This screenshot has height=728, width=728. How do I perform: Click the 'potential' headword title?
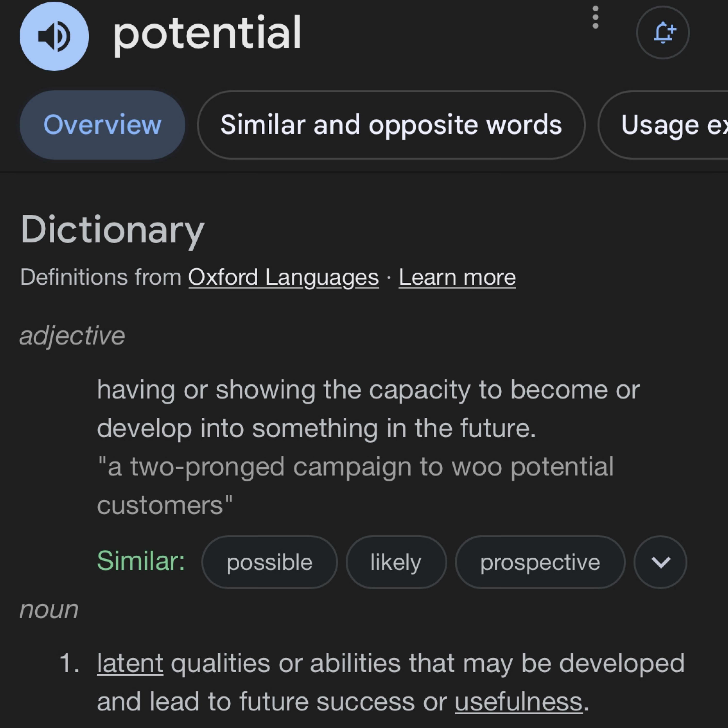pos(207,33)
